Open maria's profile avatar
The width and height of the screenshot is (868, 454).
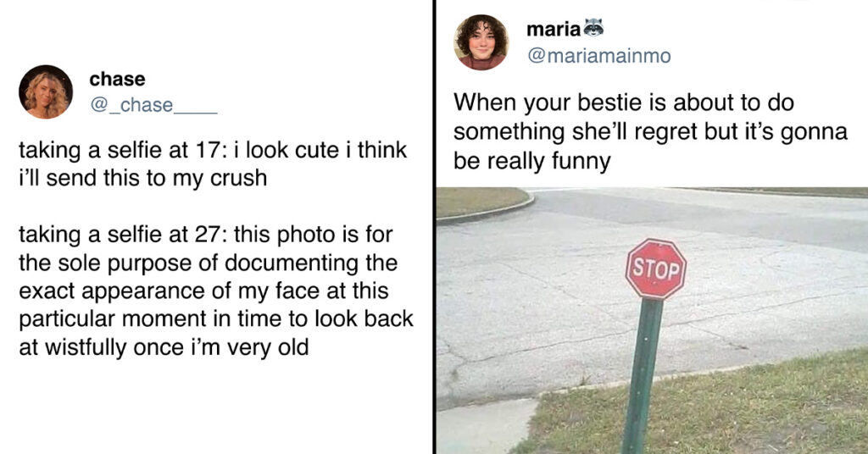click(x=481, y=42)
